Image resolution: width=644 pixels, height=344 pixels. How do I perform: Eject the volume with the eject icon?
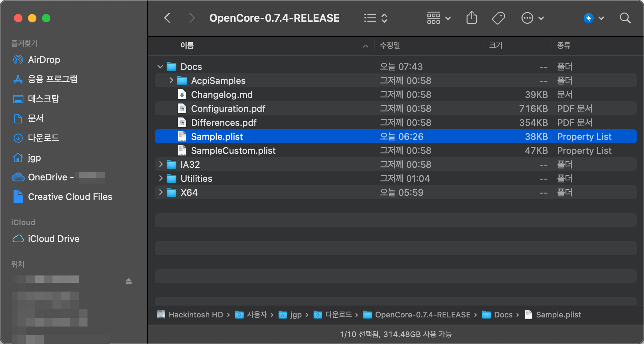pos(128,281)
